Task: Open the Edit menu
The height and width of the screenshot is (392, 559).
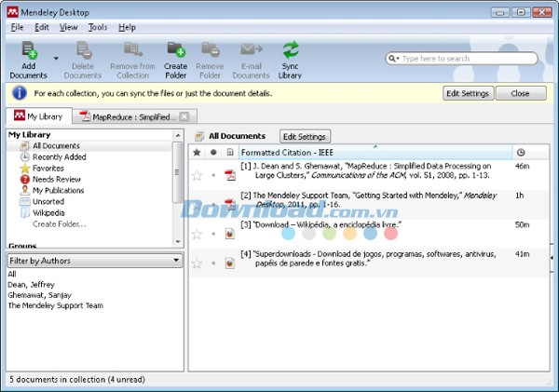Action: point(42,27)
